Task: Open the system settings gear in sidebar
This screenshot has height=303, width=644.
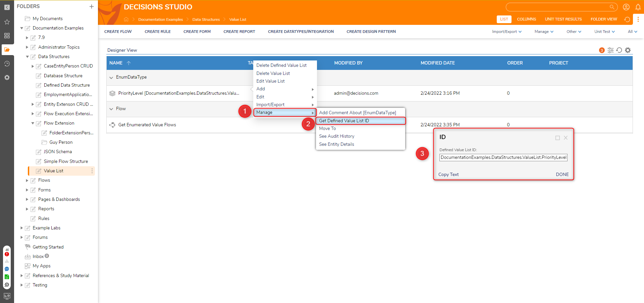Action: click(x=7, y=78)
